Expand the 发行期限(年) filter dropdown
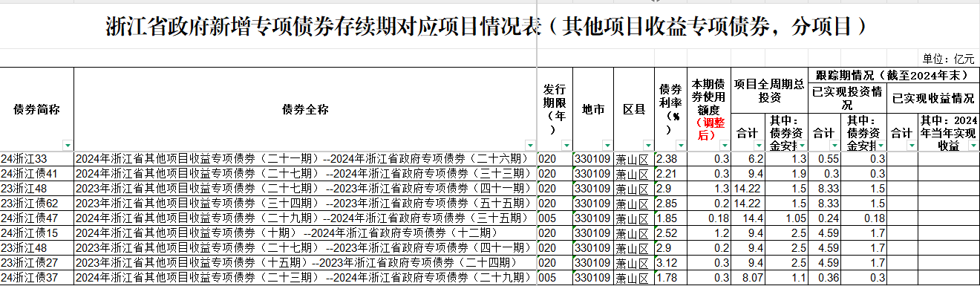Viewport: 980px width, 286px height. pos(566,146)
